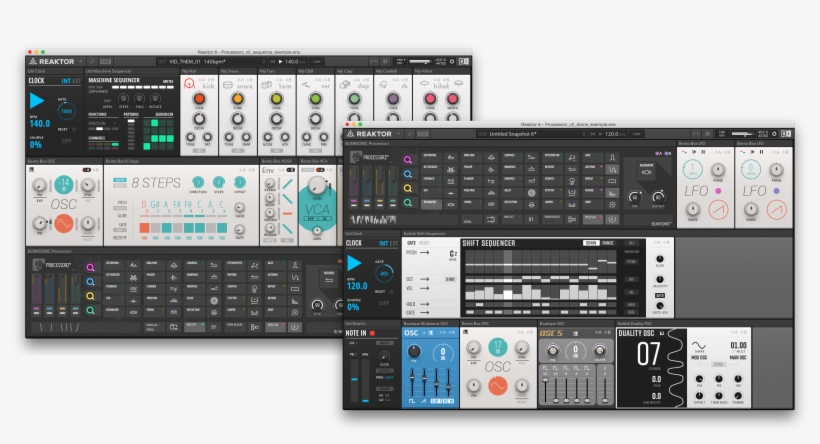
Task: Toggle shuffle OFF switch in sequence window clock
Action: coord(66,141)
